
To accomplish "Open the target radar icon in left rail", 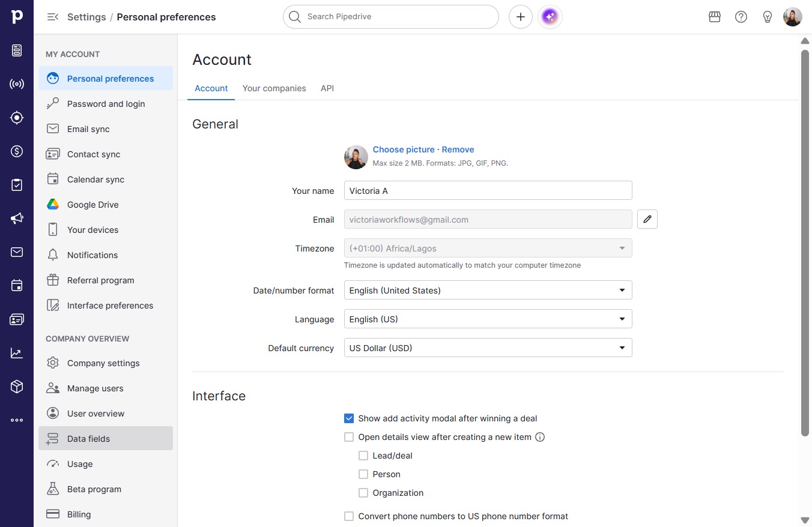I will (17, 118).
